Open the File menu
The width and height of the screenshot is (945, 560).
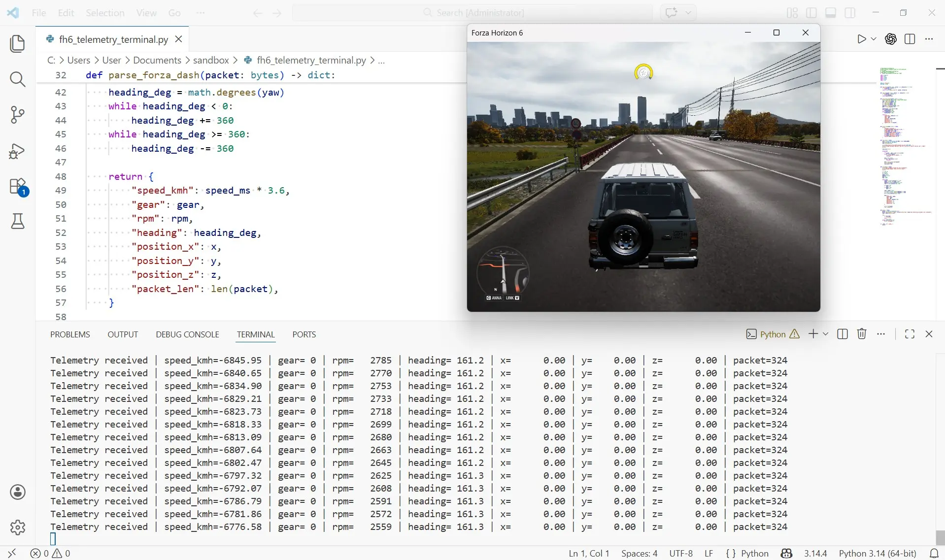(x=39, y=13)
